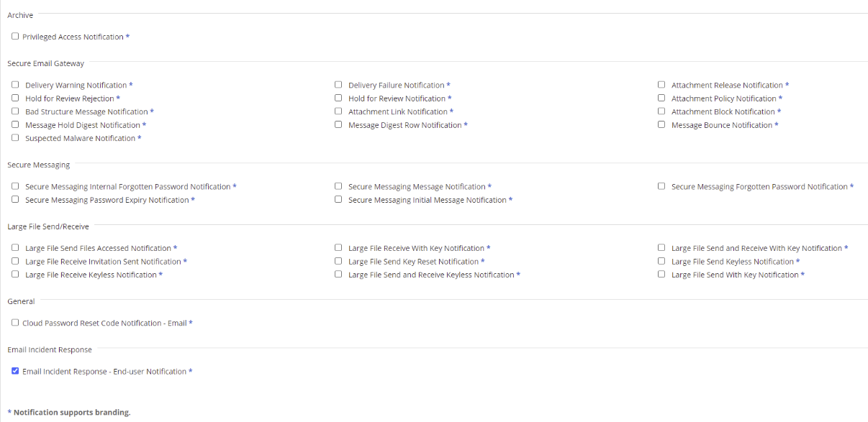Viewport: 868px width, 422px height.
Task: Tick Secure Messaging Initial Message Notification
Action: [x=338, y=200]
